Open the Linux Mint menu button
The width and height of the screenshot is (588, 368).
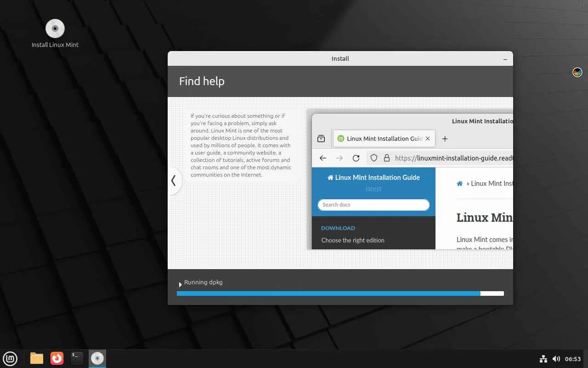tap(10, 358)
